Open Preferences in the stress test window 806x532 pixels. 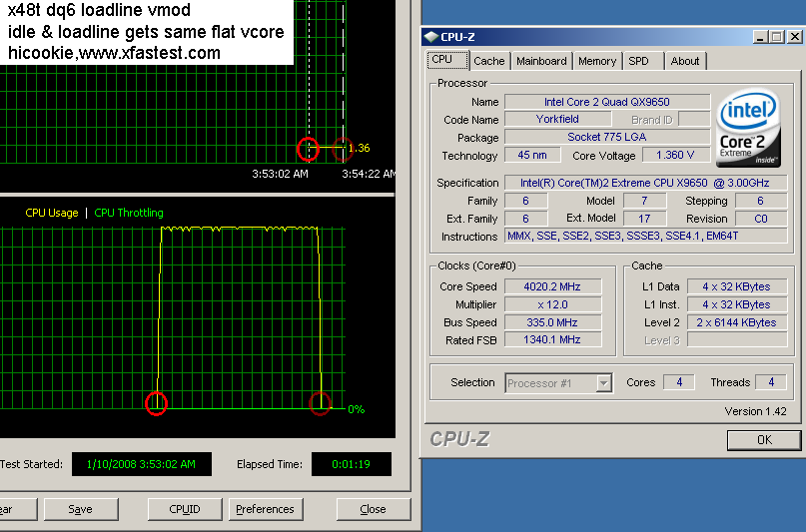coord(266,509)
